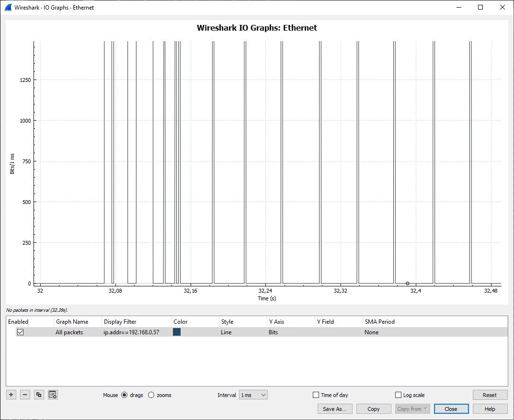Maximize the IO Graphs window

pos(480,7)
